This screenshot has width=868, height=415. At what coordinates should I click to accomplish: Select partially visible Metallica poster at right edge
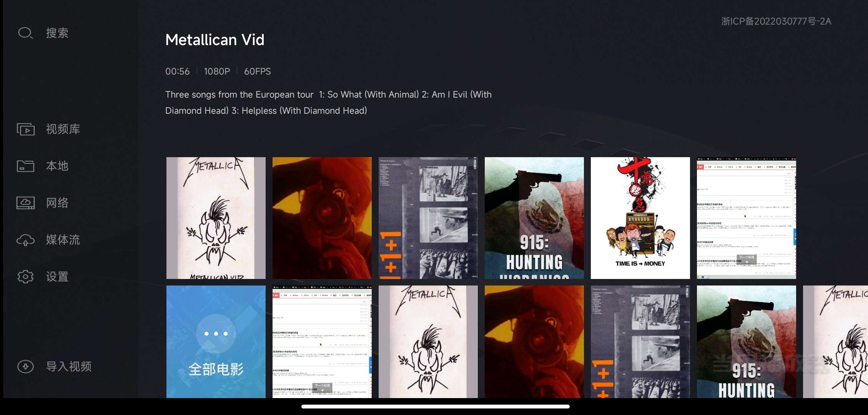pyautogui.click(x=835, y=342)
